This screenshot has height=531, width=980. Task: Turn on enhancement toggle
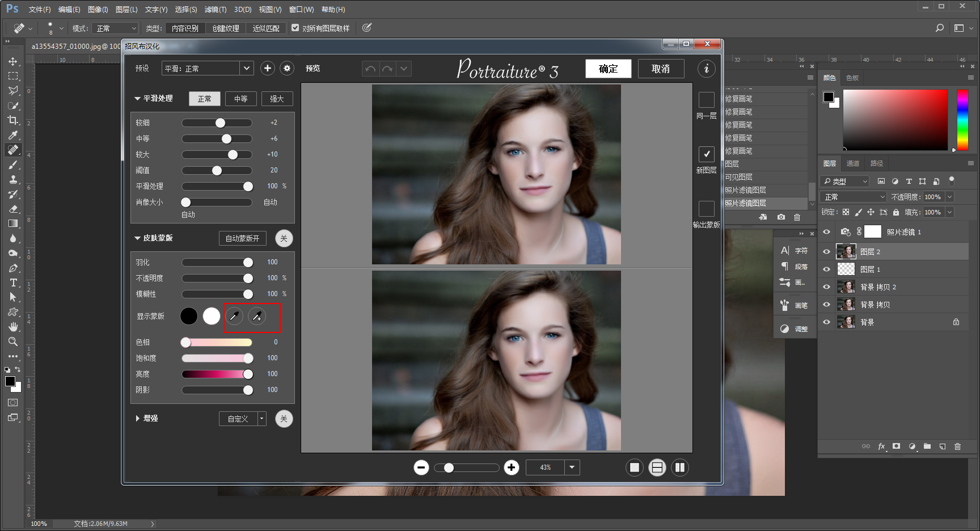[x=284, y=419]
